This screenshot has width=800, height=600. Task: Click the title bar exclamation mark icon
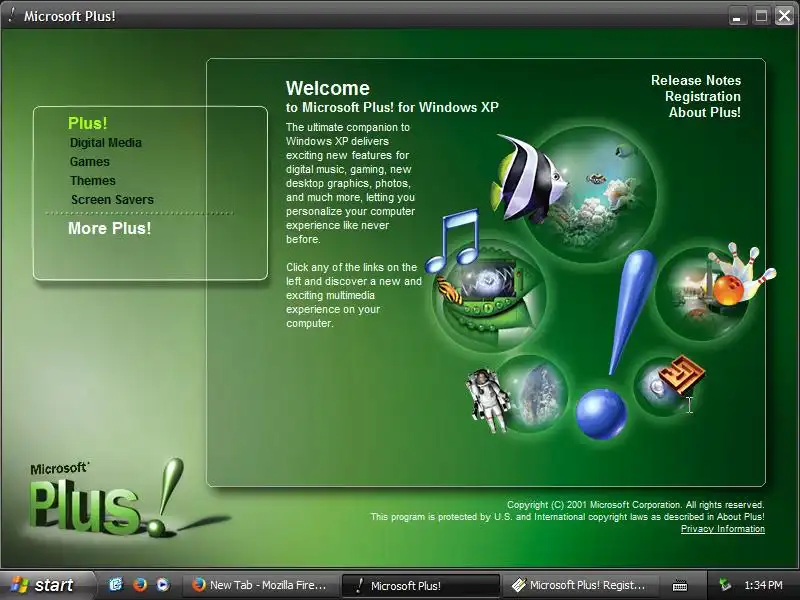pyautogui.click(x=12, y=15)
